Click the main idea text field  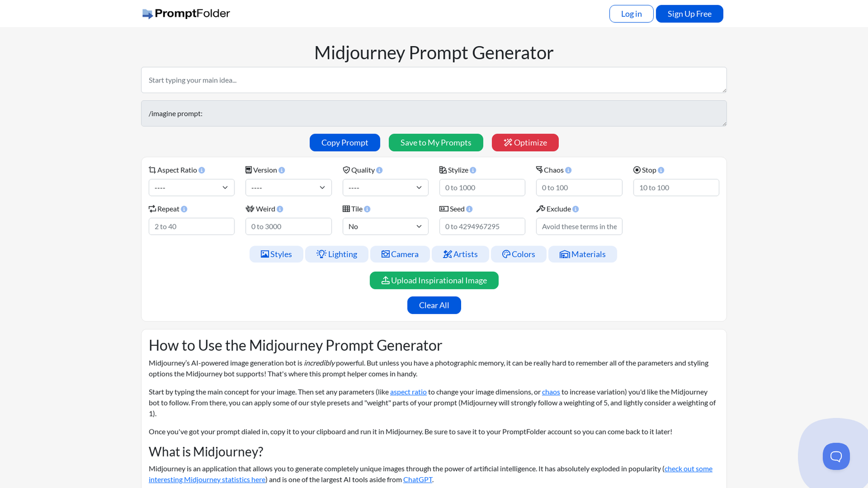434,80
